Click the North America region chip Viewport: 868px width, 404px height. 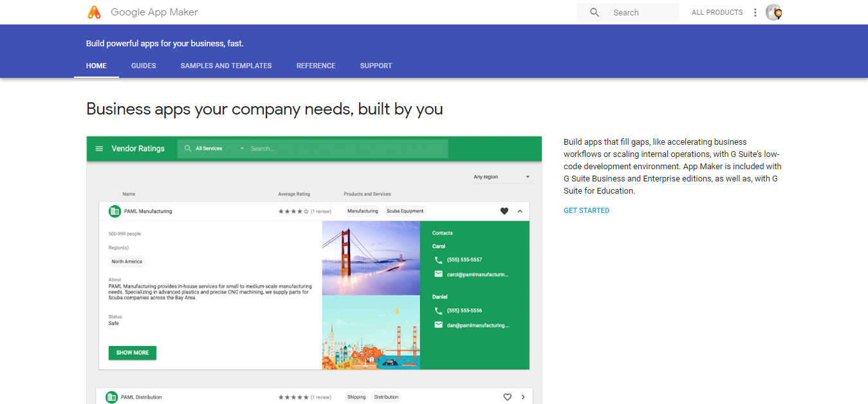(127, 262)
